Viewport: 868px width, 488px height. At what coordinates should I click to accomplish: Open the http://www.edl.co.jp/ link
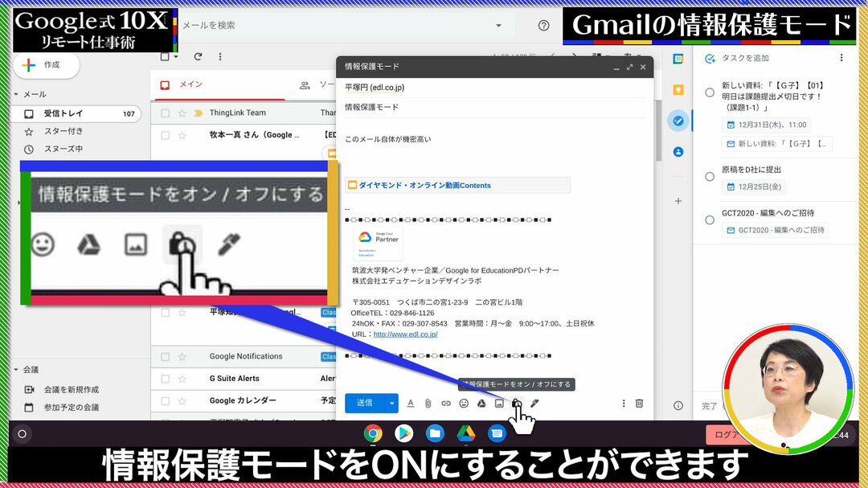[405, 334]
